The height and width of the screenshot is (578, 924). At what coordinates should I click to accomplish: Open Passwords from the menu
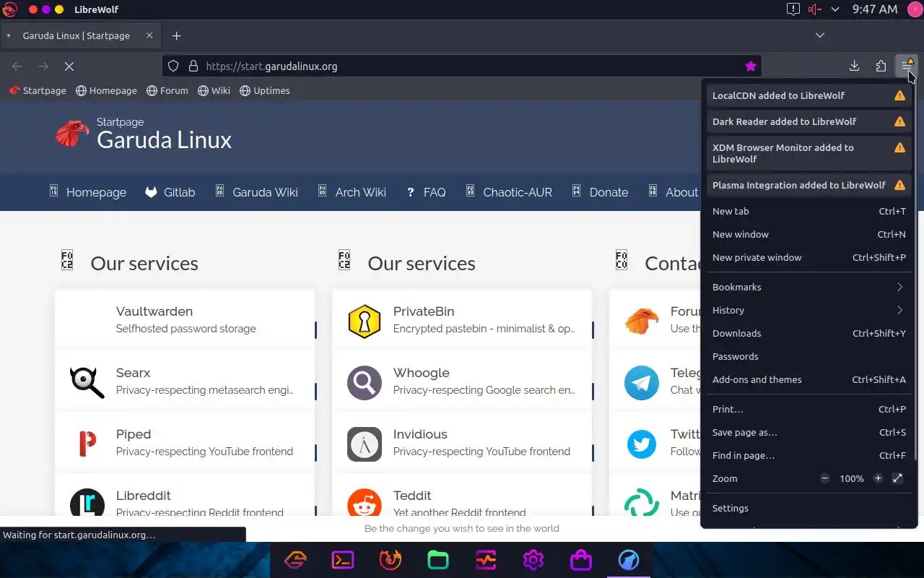click(808, 356)
